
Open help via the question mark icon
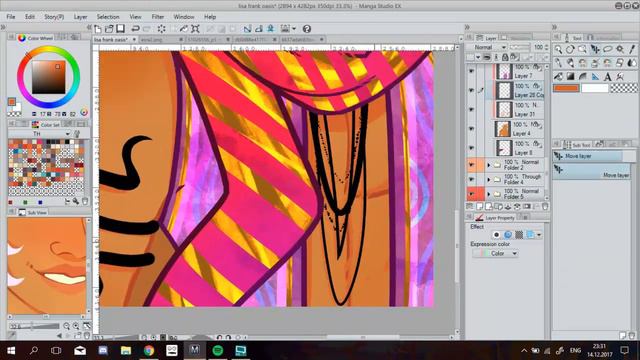(307, 29)
